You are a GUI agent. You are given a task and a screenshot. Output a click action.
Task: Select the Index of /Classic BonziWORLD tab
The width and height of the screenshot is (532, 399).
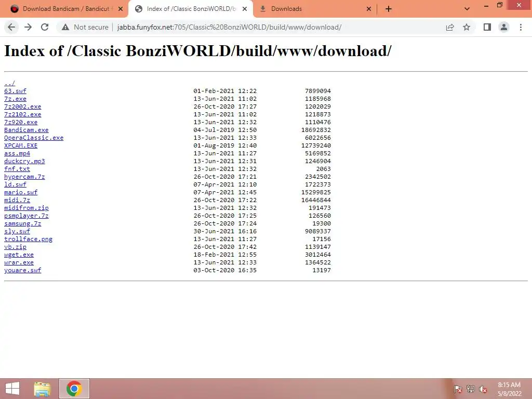tap(191, 9)
